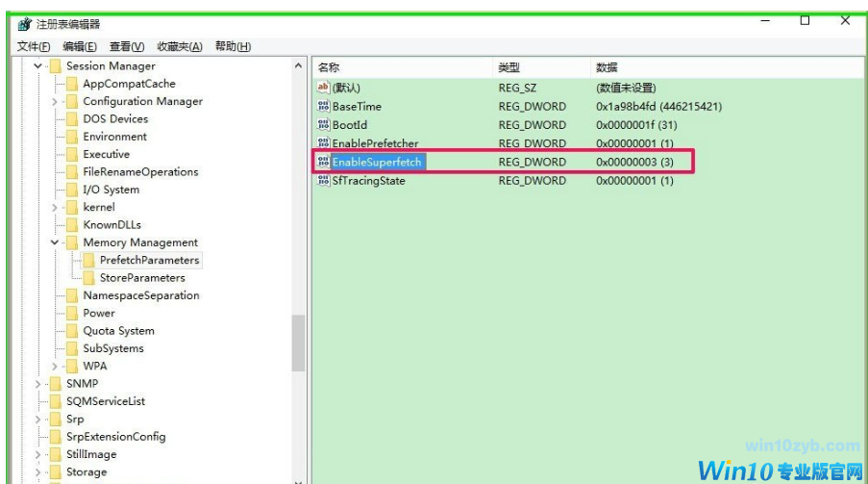Click the BaseTime DWORD value icon
The width and height of the screenshot is (868, 484).
tap(323, 106)
